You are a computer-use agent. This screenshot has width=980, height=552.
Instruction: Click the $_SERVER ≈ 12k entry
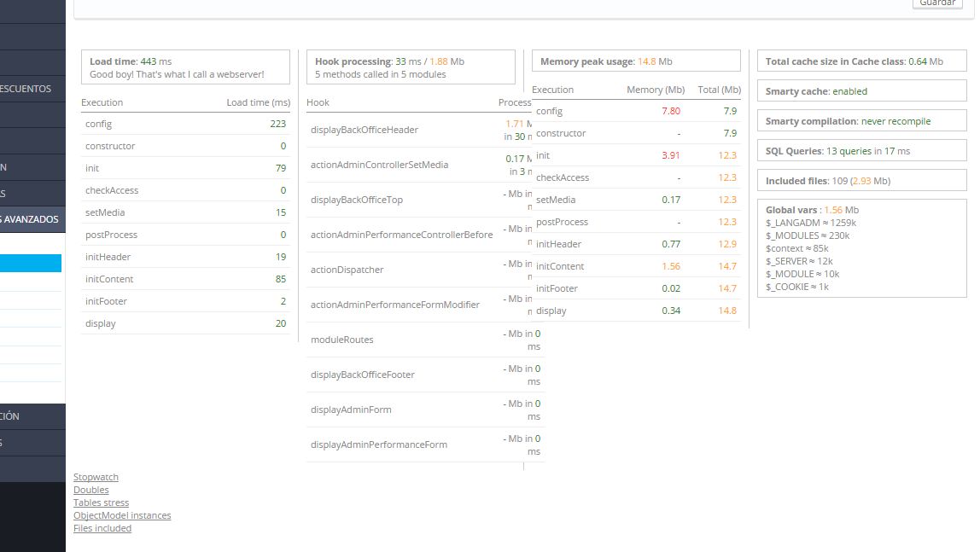[799, 261]
